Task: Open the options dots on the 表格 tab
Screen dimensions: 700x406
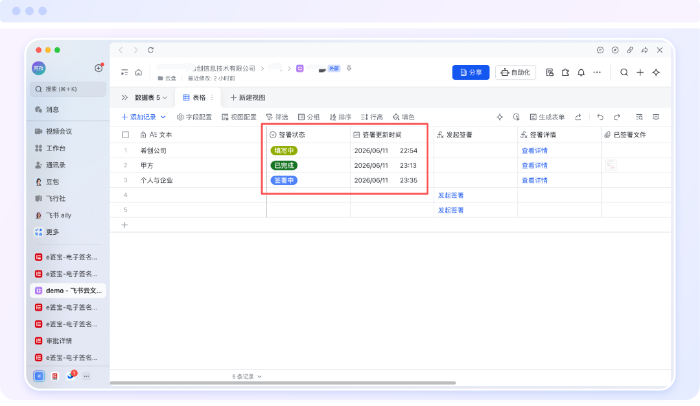Action: [212, 97]
